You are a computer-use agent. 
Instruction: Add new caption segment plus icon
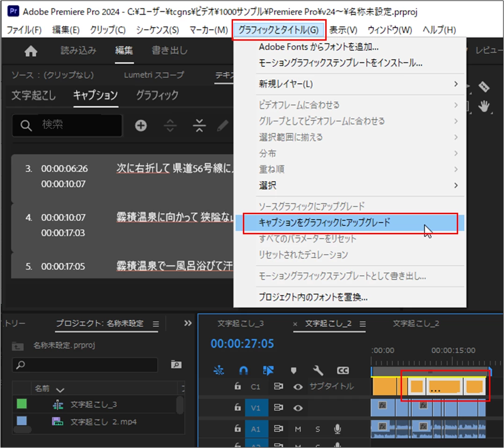coord(141,125)
